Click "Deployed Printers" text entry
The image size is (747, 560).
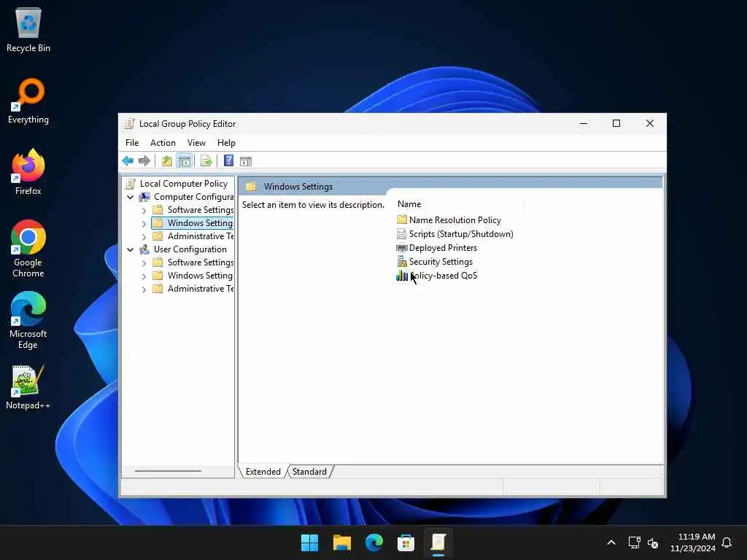(x=443, y=248)
